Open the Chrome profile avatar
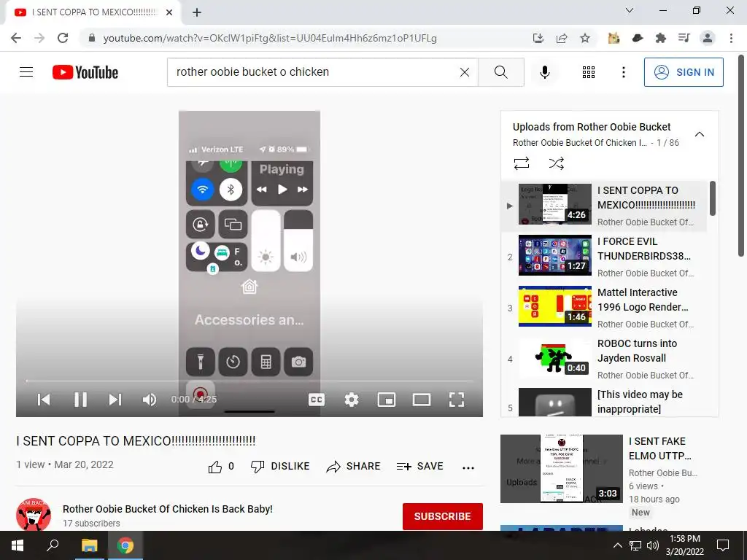 pos(708,38)
